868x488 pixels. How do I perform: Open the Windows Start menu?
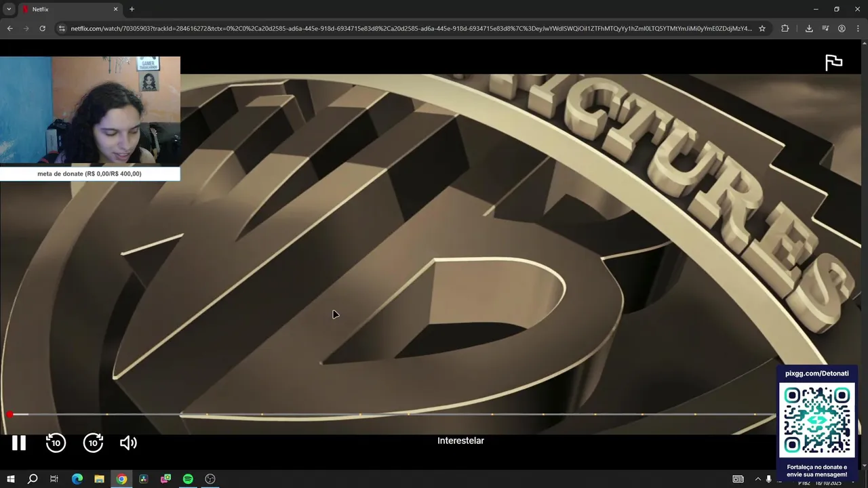pos(11,479)
